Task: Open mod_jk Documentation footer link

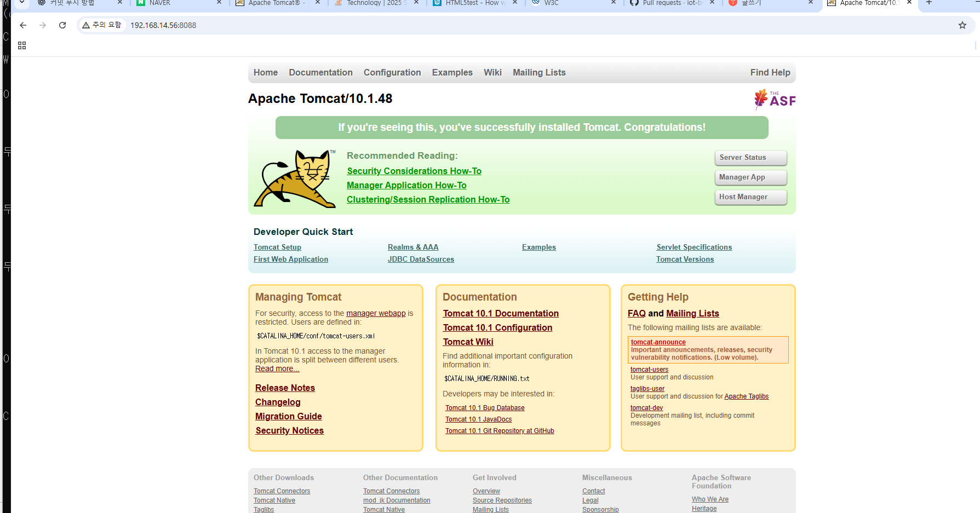Action: click(397, 500)
